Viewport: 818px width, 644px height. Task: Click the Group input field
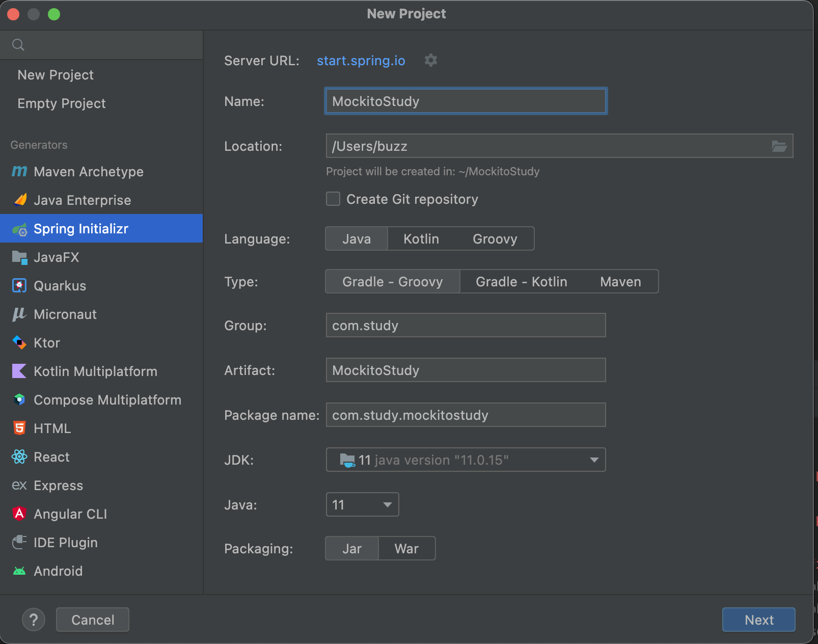466,325
